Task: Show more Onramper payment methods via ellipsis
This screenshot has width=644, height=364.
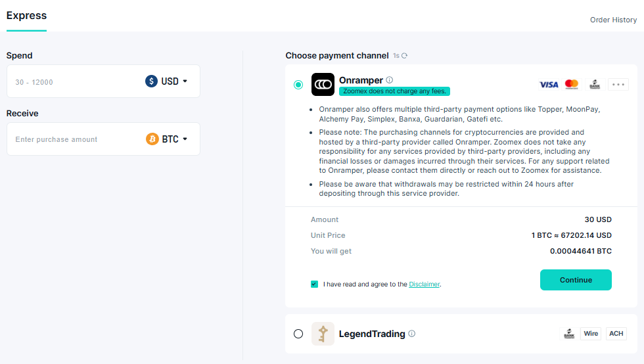Action: pos(618,85)
